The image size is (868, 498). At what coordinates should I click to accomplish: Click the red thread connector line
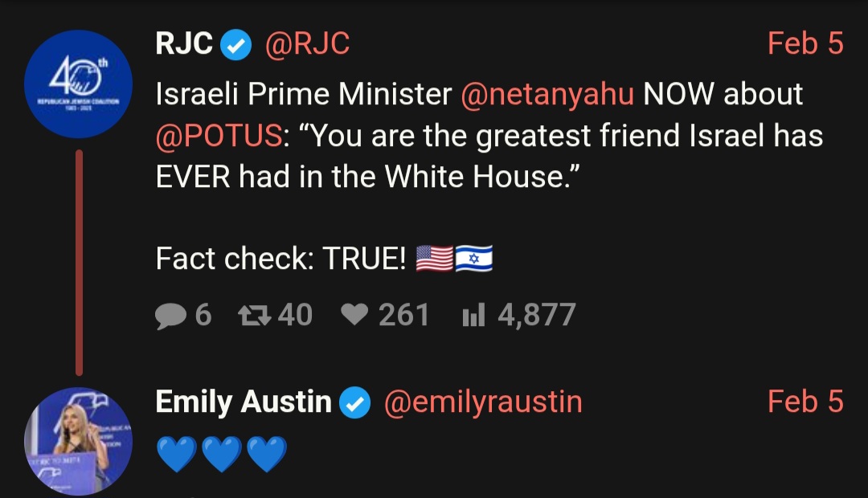click(x=79, y=263)
